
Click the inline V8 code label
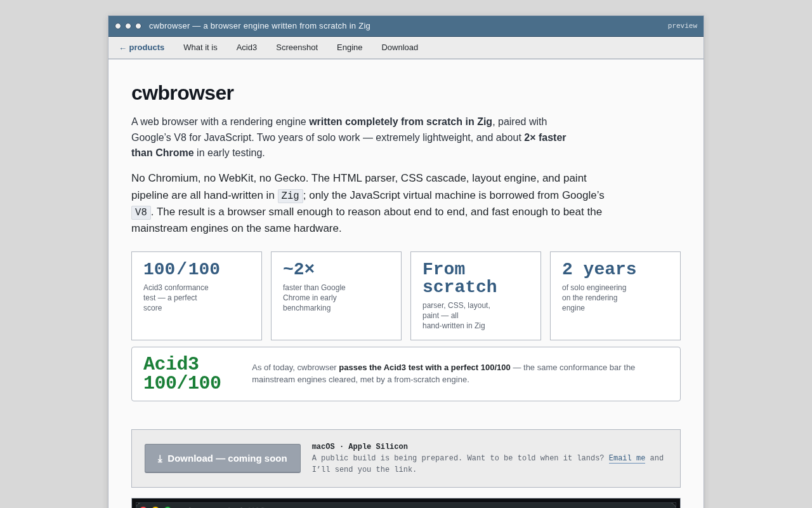coord(141,213)
